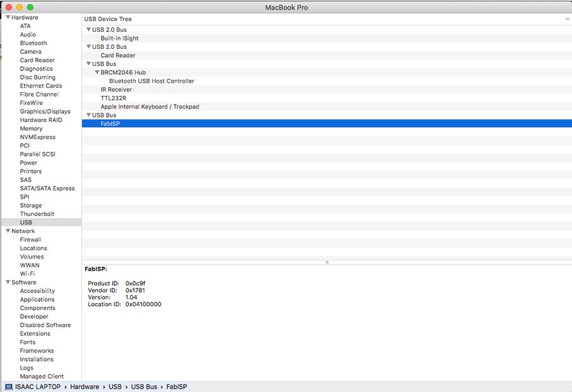Select the TTL232R USB device
572x392 pixels.
[113, 98]
